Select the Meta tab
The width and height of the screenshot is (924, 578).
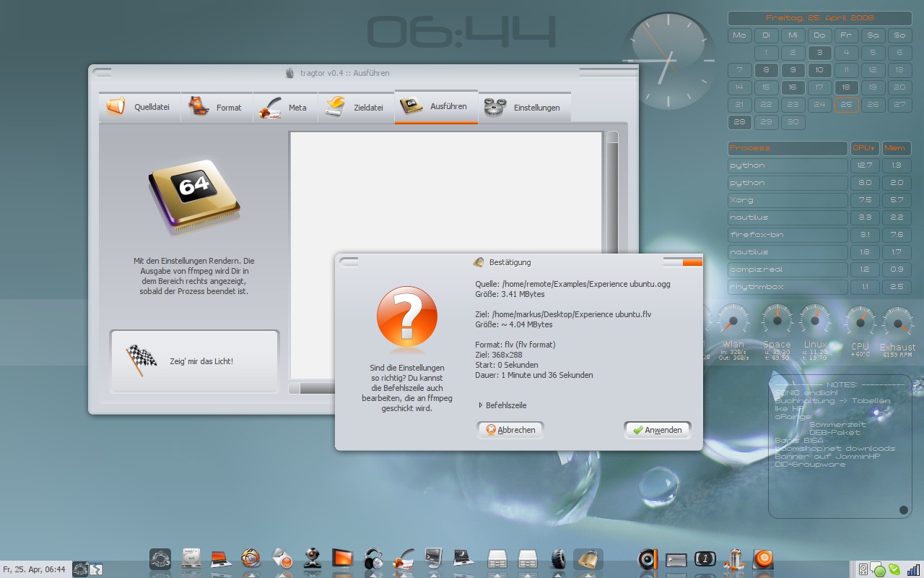point(285,107)
